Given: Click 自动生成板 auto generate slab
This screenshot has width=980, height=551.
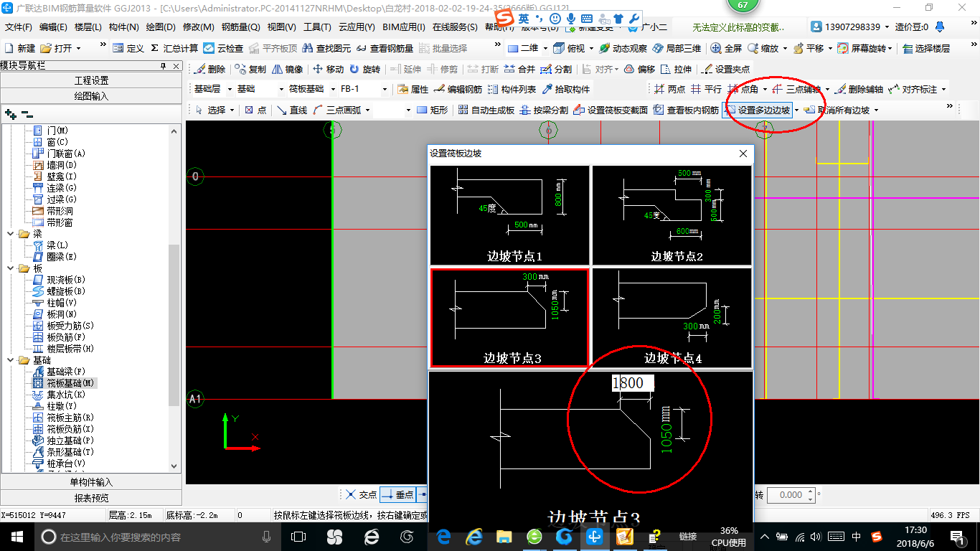Looking at the screenshot, I should pyautogui.click(x=486, y=110).
